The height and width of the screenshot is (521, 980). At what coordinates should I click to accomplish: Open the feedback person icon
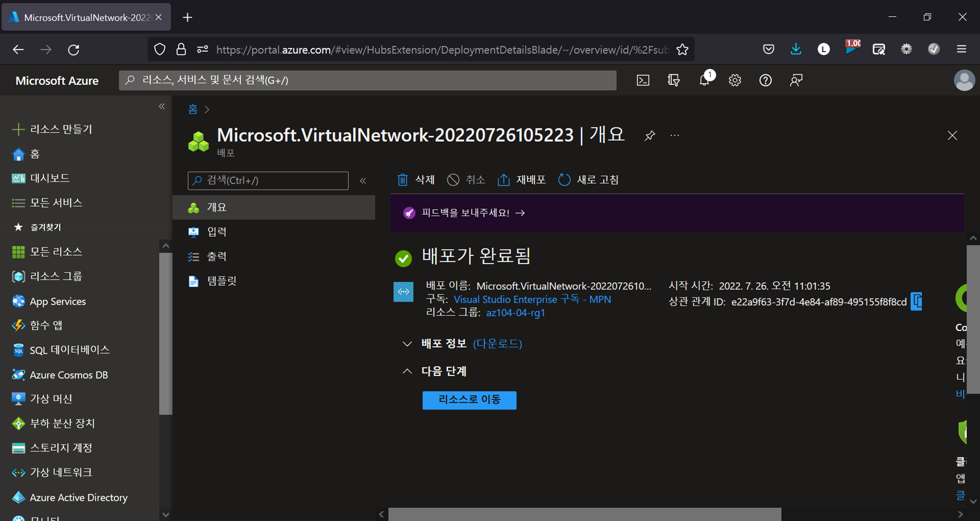click(796, 80)
